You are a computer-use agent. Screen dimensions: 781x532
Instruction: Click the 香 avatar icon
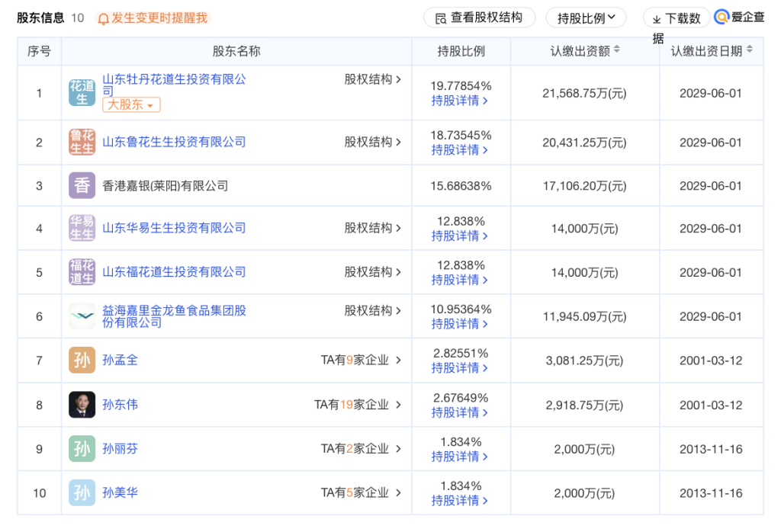point(82,186)
